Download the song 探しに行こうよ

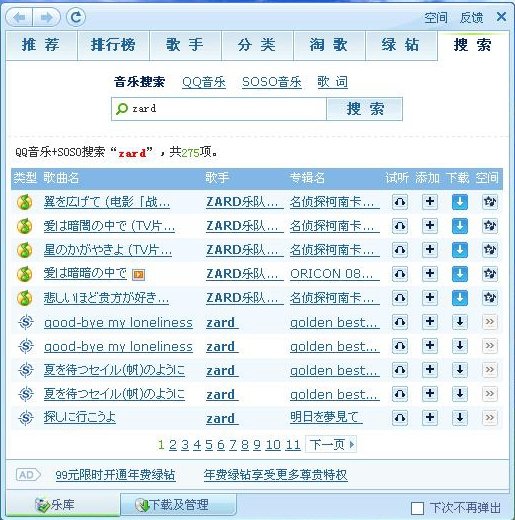click(460, 418)
